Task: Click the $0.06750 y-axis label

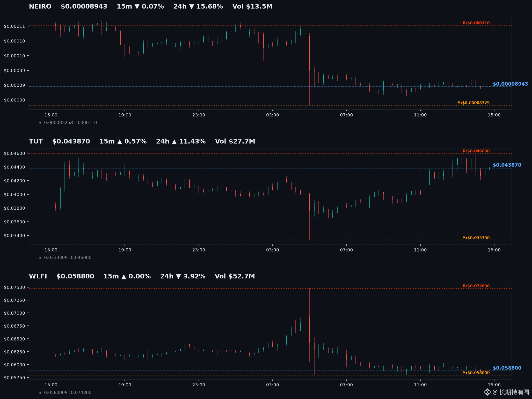Action: tap(14, 326)
